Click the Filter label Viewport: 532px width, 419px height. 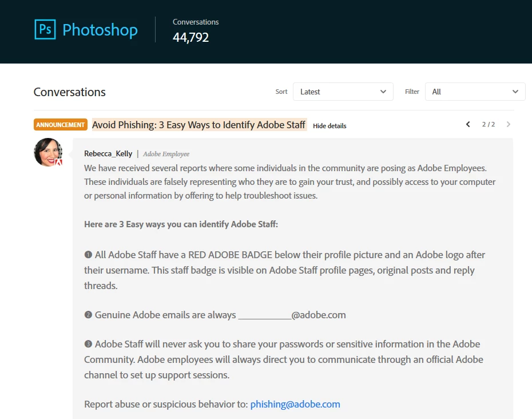[412, 92]
